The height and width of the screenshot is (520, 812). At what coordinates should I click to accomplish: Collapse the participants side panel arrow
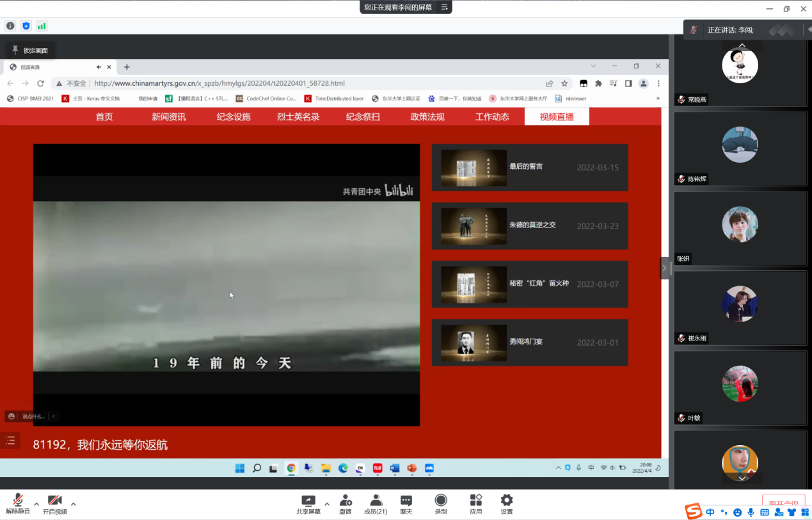(x=664, y=268)
